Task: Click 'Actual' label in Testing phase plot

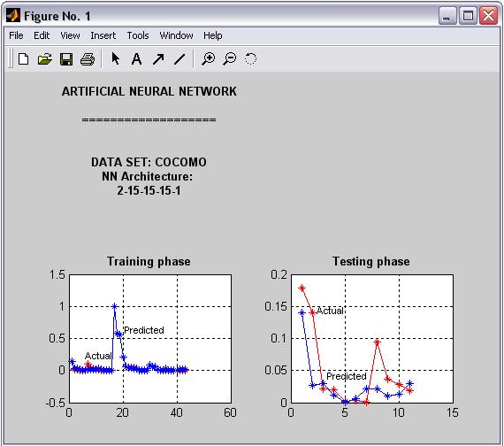Action: click(330, 311)
